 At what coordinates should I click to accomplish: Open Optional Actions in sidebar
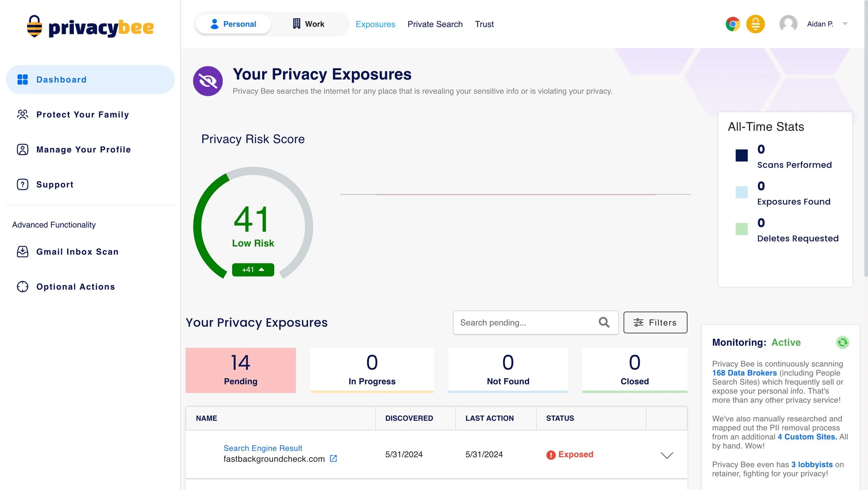tap(75, 287)
